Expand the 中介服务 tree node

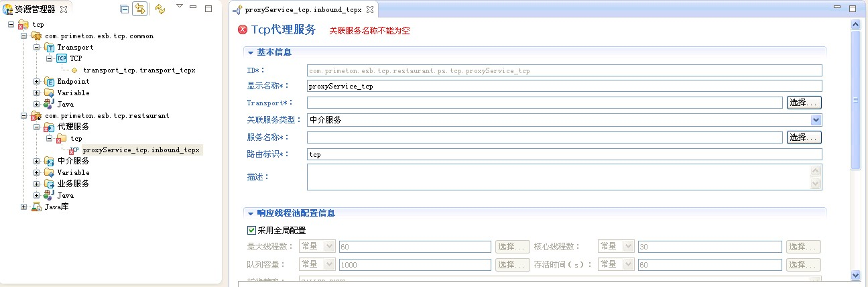click(x=38, y=161)
